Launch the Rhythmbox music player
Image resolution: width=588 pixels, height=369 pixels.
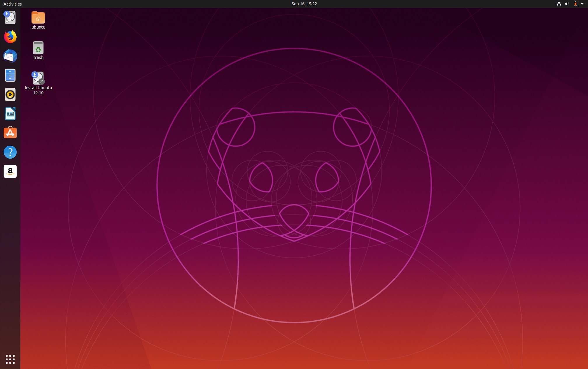click(10, 94)
